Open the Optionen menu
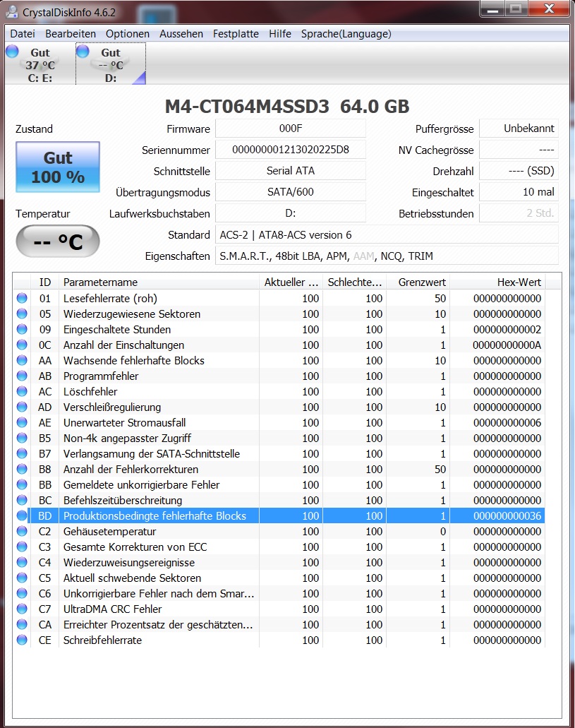This screenshot has height=728, width=575. pos(128,34)
